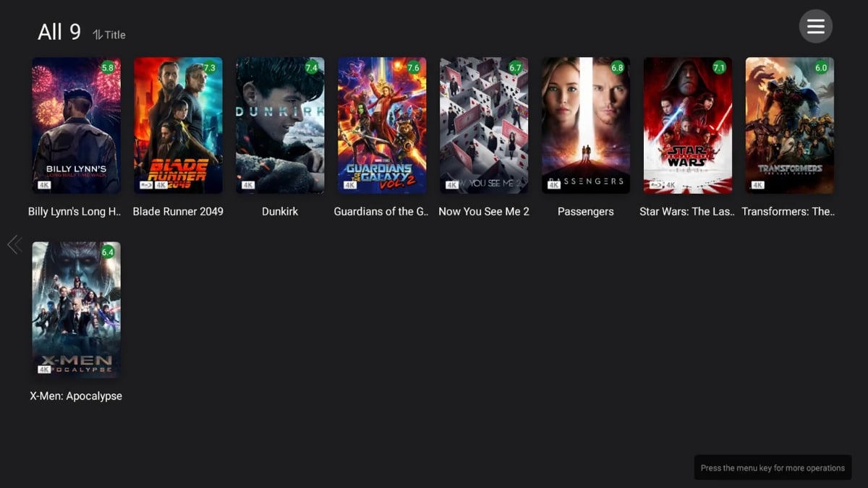Viewport: 868px width, 488px height.
Task: Click the 'Guardians of the G..' title text
Action: tap(381, 212)
